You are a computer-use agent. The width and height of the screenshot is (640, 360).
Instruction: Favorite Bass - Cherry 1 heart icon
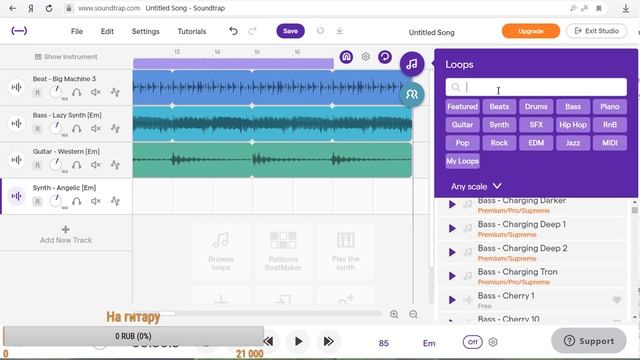pyautogui.click(x=617, y=300)
